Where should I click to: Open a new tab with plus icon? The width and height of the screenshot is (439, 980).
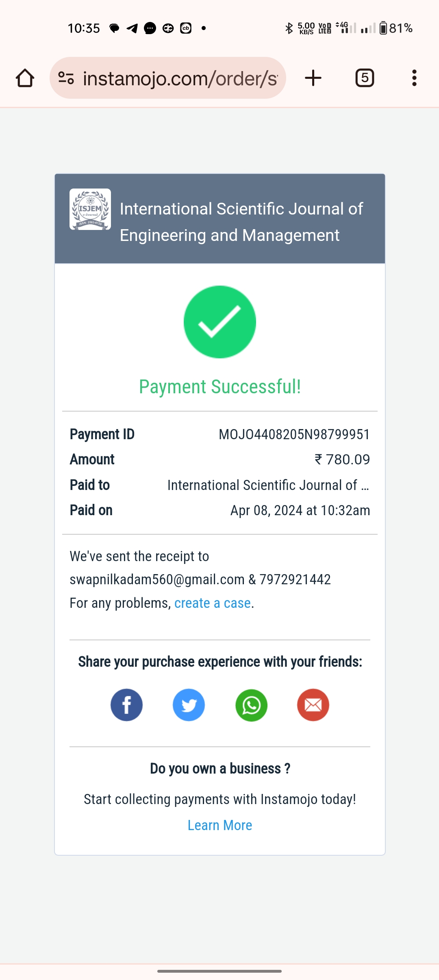tap(313, 78)
